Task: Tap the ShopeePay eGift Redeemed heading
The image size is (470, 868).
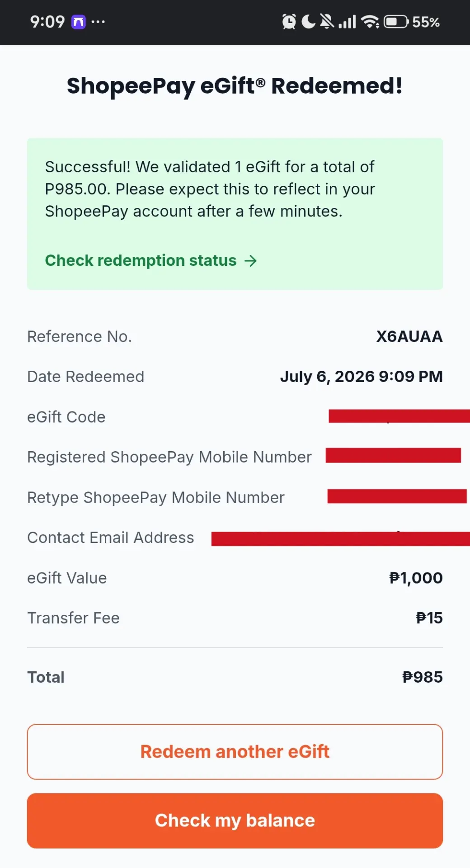Action: point(235,86)
